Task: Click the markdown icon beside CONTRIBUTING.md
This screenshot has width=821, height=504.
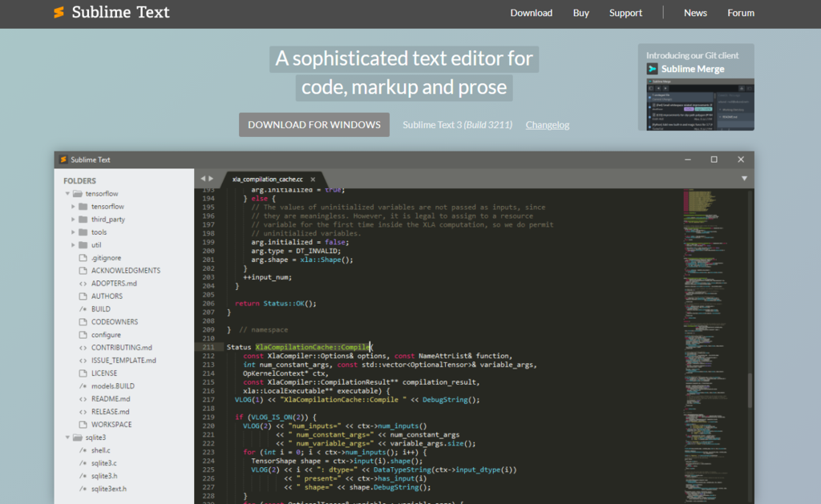Action: [83, 347]
